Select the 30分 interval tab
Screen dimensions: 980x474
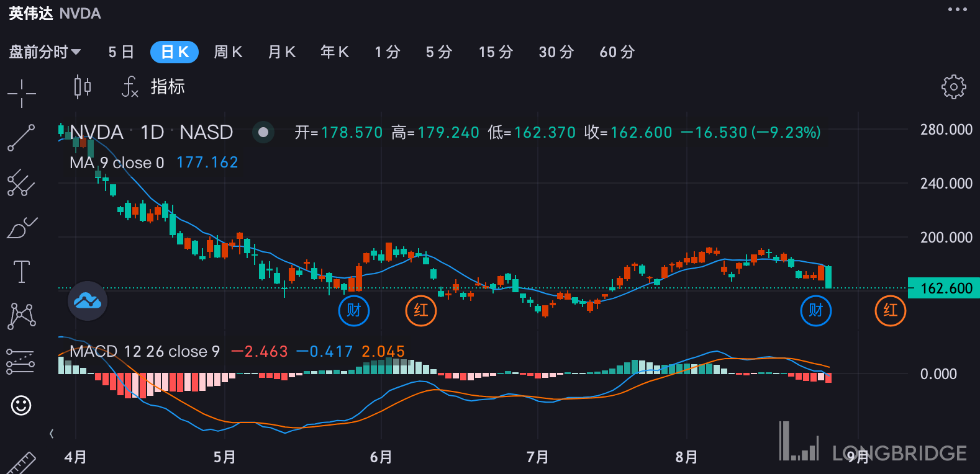pos(556,52)
